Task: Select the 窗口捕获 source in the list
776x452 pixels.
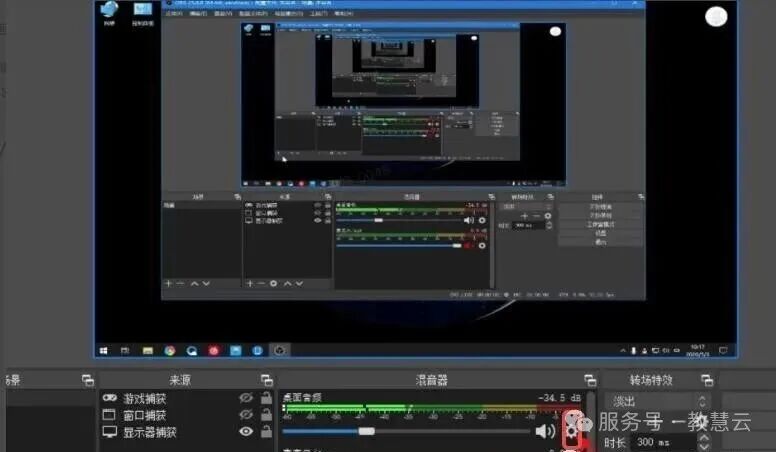Action: click(x=145, y=415)
